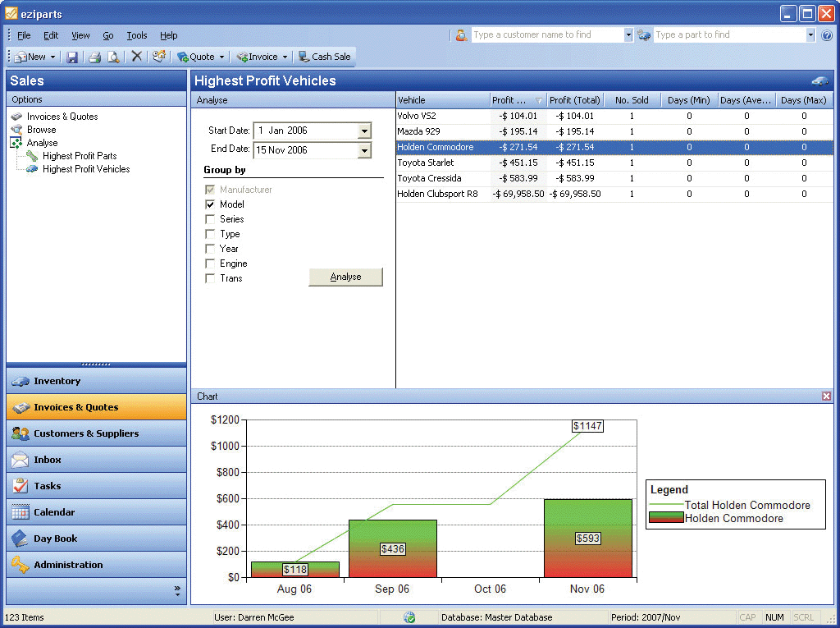Click the status bar globe connection icon
This screenshot has width=840, height=628.
[x=409, y=617]
